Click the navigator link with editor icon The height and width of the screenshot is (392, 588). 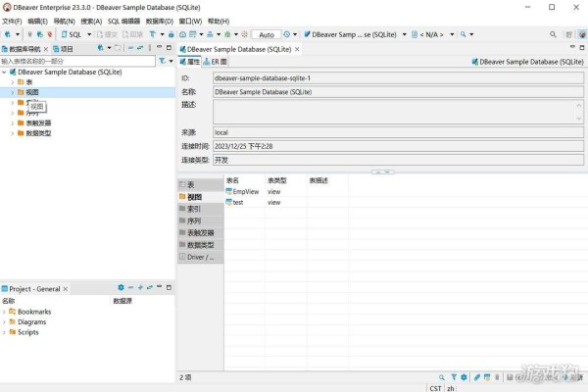[140, 48]
